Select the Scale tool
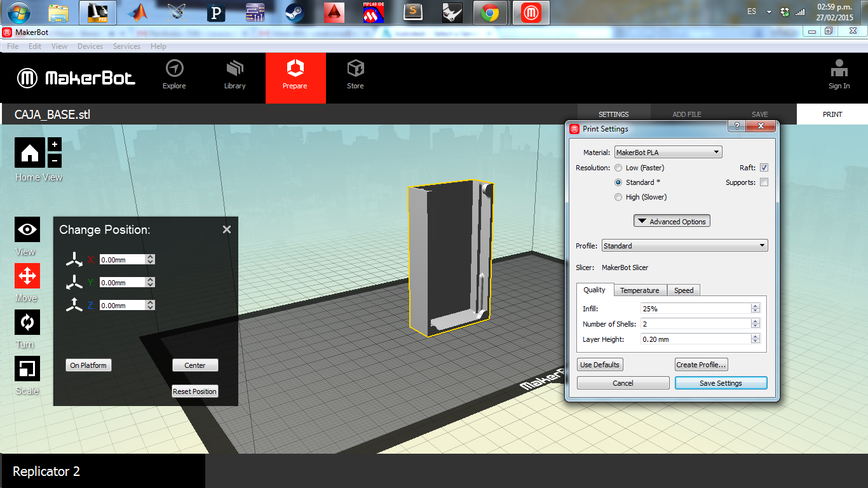The image size is (868, 488). pos(27,369)
